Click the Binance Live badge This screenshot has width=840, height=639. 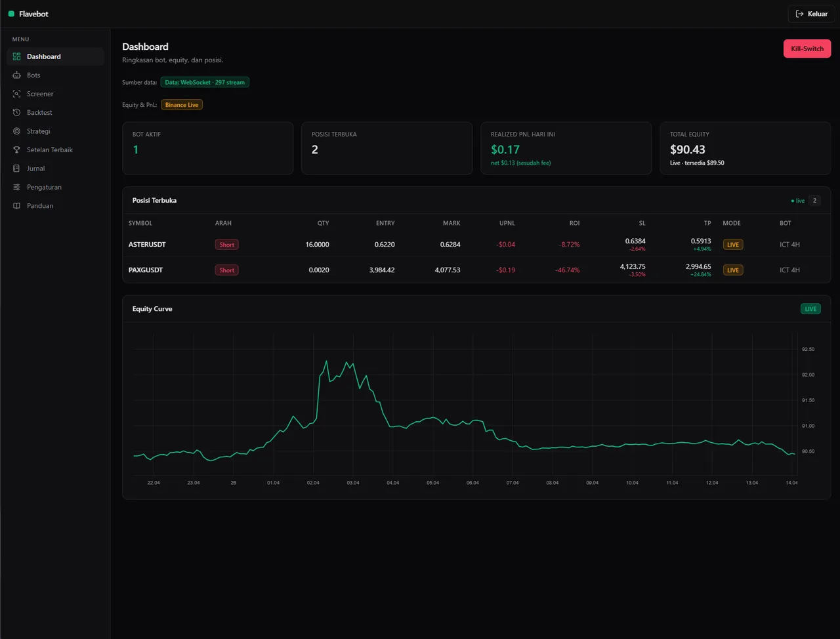[182, 105]
